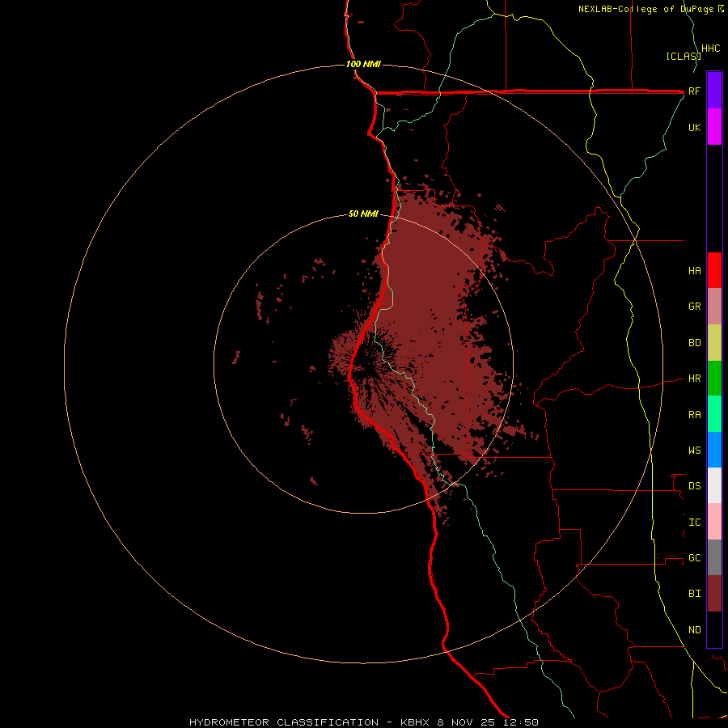
Task: Click the 'GC' legend label
Action: coord(694,557)
